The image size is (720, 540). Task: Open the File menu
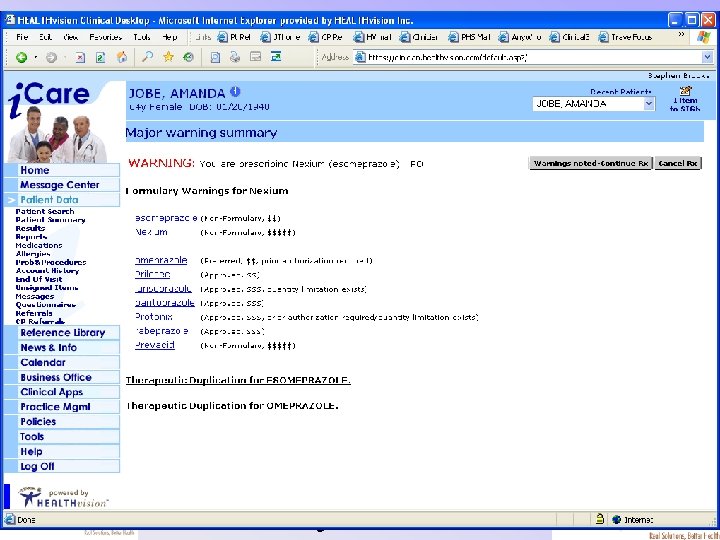pyautogui.click(x=22, y=37)
